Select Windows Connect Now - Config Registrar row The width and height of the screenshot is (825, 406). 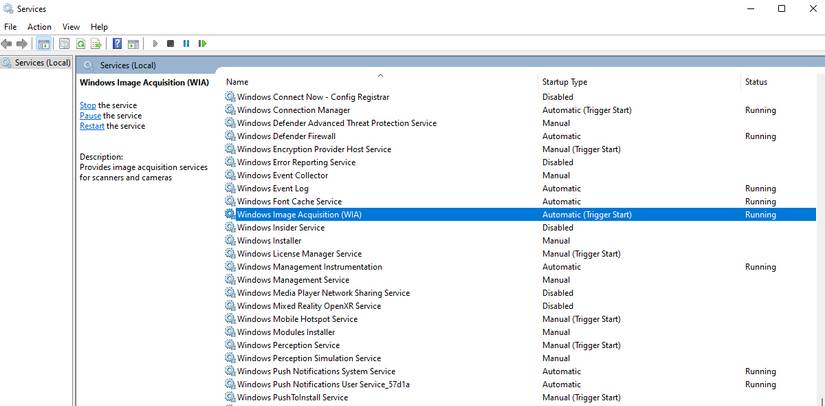click(520, 97)
